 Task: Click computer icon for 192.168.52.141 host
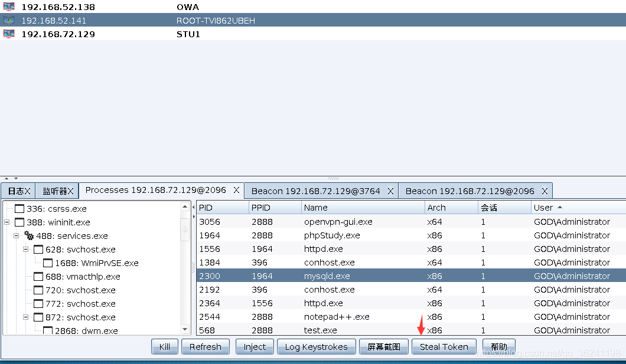9,20
